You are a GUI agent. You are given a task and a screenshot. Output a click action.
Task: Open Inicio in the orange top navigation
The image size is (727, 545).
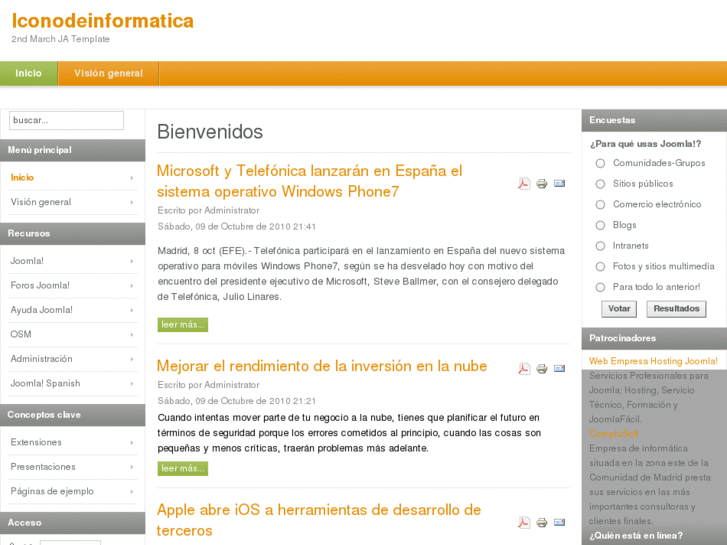pos(29,73)
